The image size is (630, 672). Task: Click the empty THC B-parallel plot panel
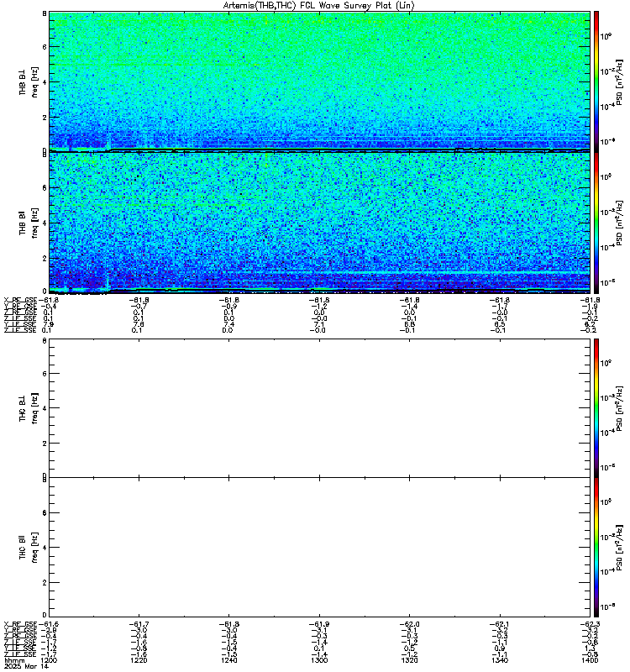tap(319, 548)
